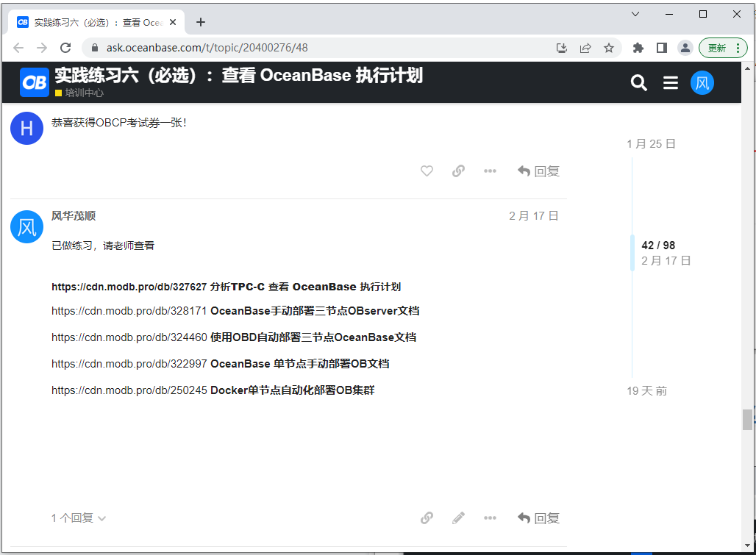
Task: Reply to 风华茂顺 post
Action: (538, 518)
